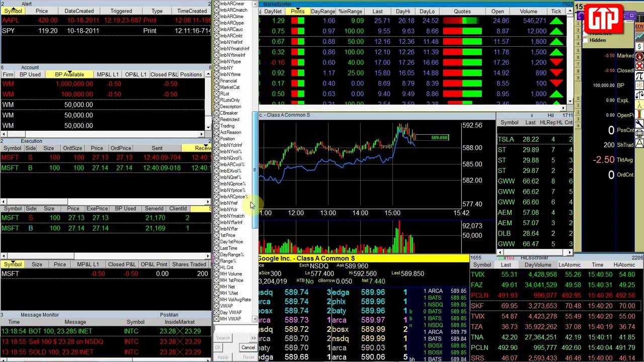The image size is (644, 362).
Task: Click the Apply button in column chooser
Action: 223,357
